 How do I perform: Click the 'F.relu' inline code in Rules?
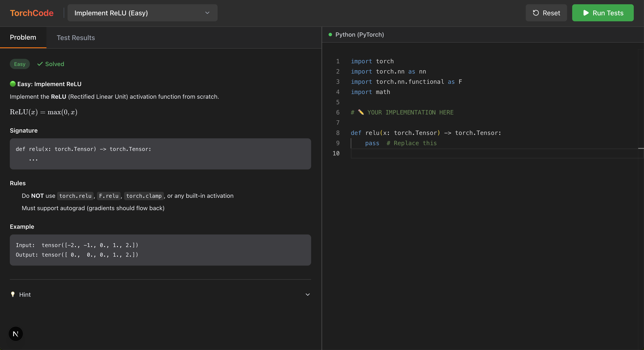pyautogui.click(x=109, y=196)
